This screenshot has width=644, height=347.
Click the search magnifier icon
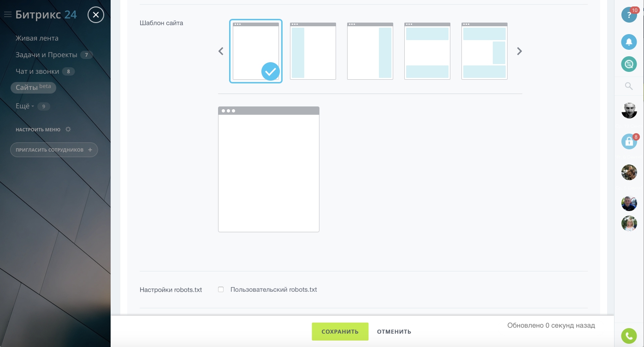click(628, 86)
